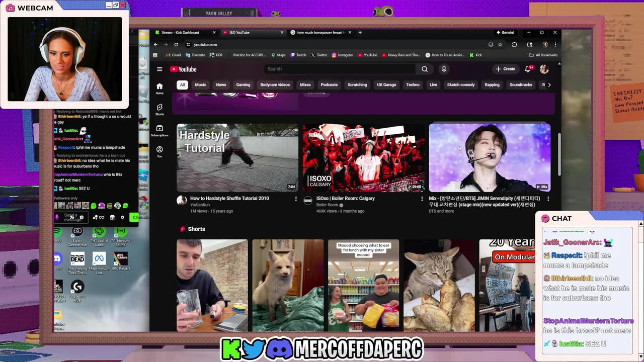This screenshot has height=362, width=644.
Task: Open the YoAlanKun channel link
Action: [x=200, y=205]
